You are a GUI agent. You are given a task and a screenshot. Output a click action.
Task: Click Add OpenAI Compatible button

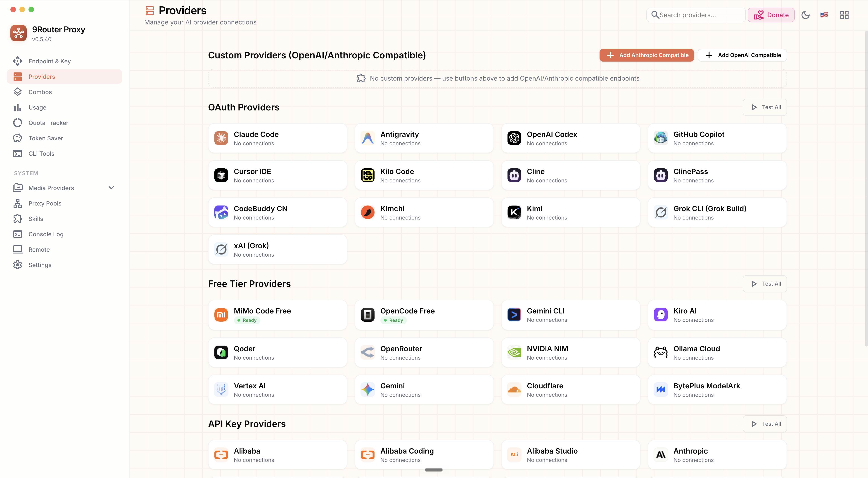coord(742,55)
